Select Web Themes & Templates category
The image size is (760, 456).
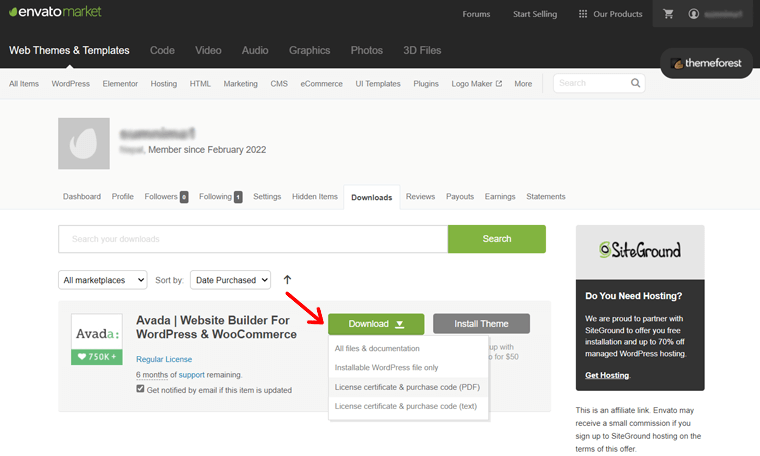tap(69, 50)
